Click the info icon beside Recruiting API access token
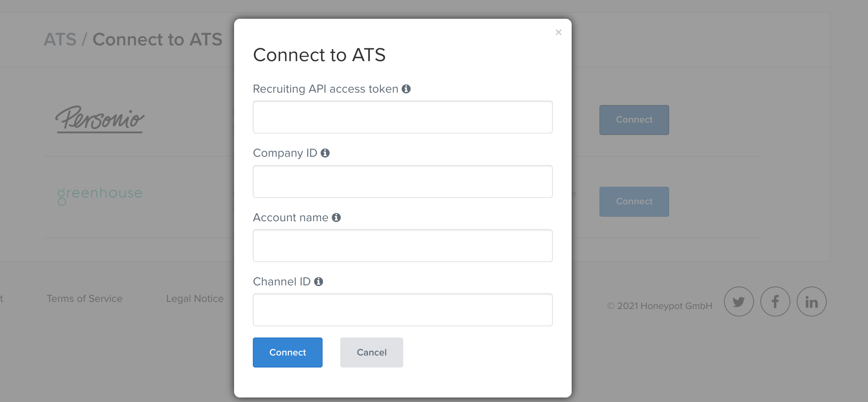The height and width of the screenshot is (402, 868). [407, 89]
